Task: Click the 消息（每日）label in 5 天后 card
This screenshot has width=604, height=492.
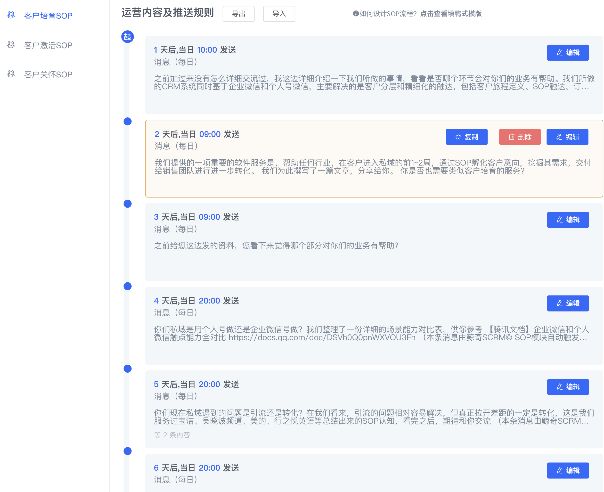Action: 176,396
